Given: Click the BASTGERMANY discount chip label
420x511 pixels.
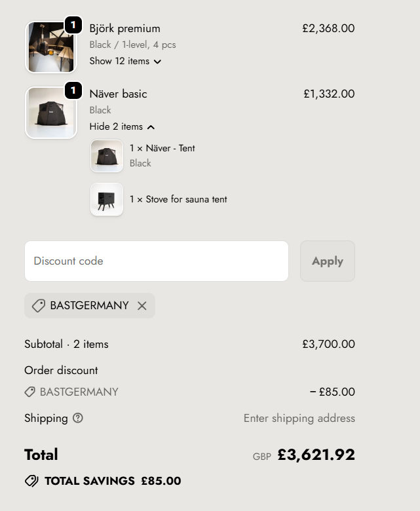Looking at the screenshot, I should (89, 306).
